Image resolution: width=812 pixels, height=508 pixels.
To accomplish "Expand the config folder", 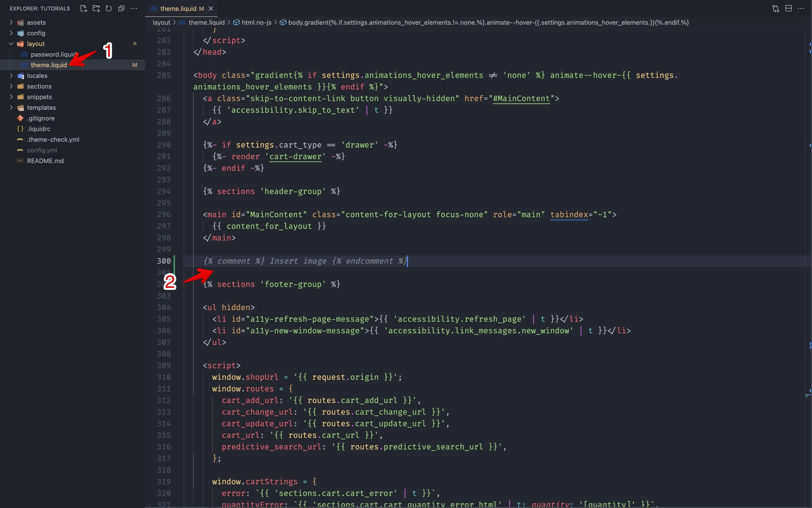I will coord(11,33).
